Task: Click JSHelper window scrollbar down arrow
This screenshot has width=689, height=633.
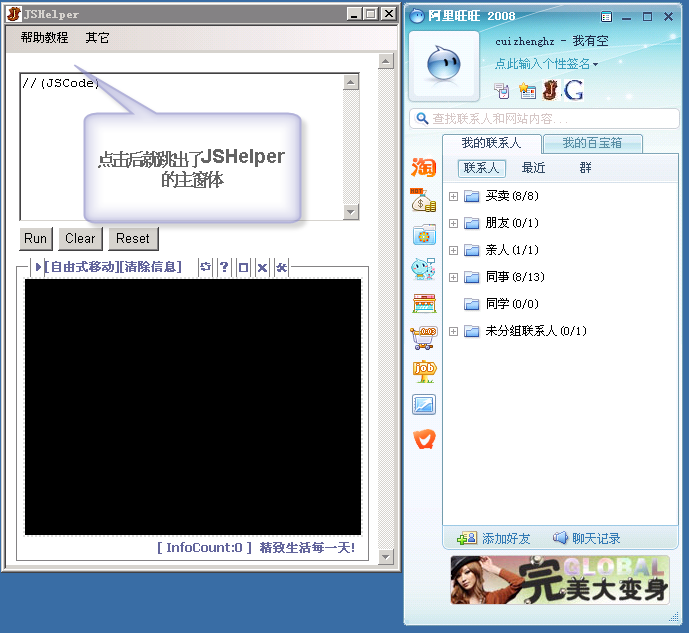Action: pyautogui.click(x=386, y=557)
